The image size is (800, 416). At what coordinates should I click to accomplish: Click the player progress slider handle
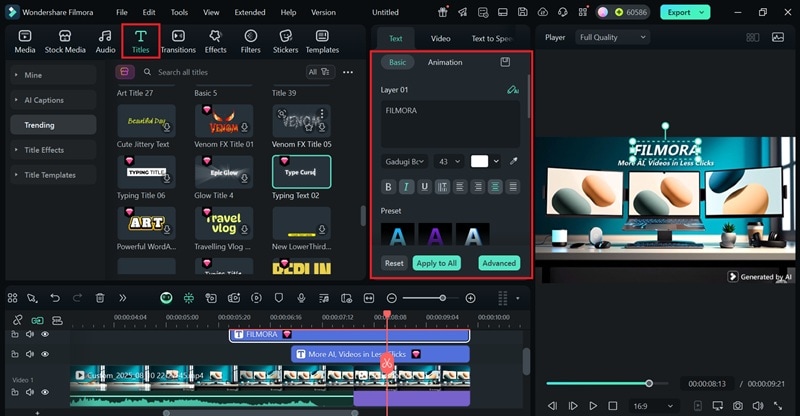point(648,383)
